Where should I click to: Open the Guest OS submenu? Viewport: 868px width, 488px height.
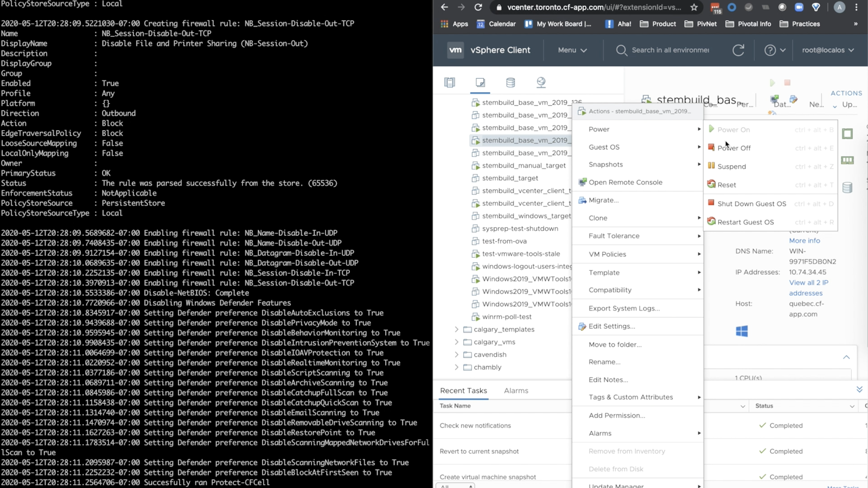(x=638, y=147)
